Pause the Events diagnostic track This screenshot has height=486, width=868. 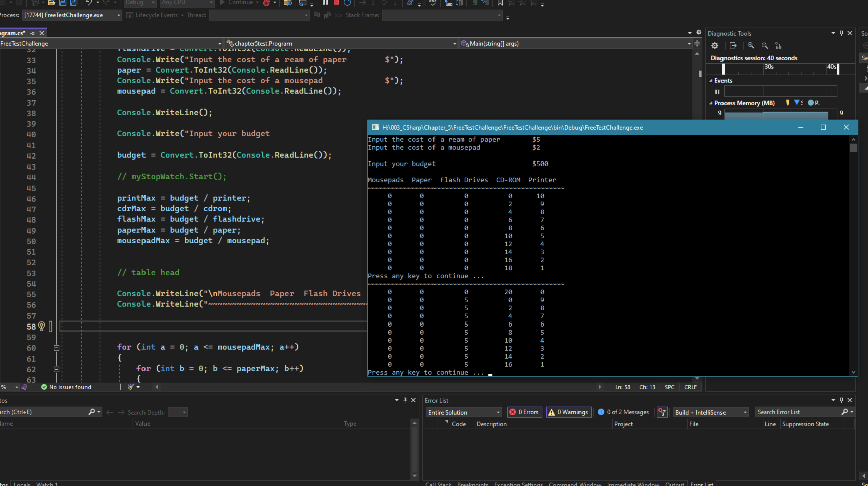(x=717, y=92)
